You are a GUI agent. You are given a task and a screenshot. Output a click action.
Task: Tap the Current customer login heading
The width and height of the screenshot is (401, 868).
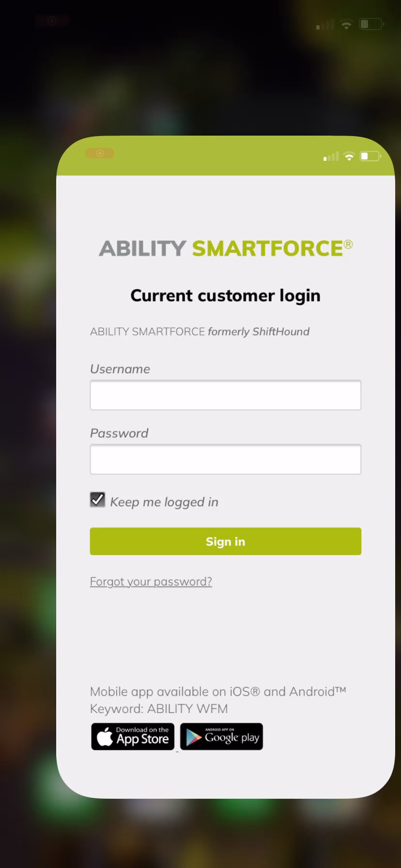(x=226, y=295)
